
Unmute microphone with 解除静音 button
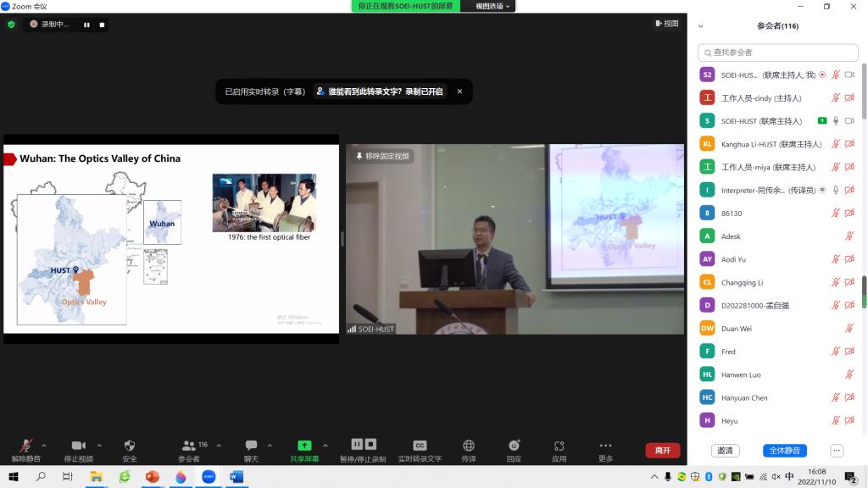tap(26, 446)
